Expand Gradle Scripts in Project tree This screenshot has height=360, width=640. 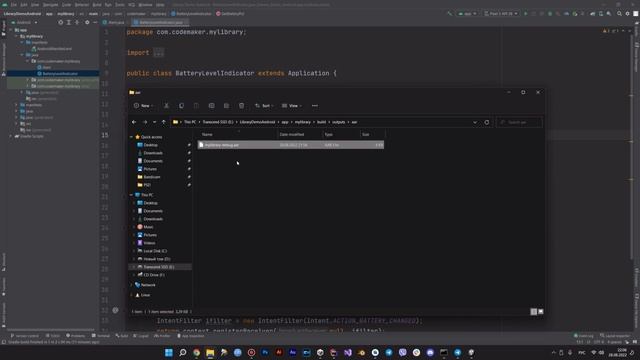[11, 136]
